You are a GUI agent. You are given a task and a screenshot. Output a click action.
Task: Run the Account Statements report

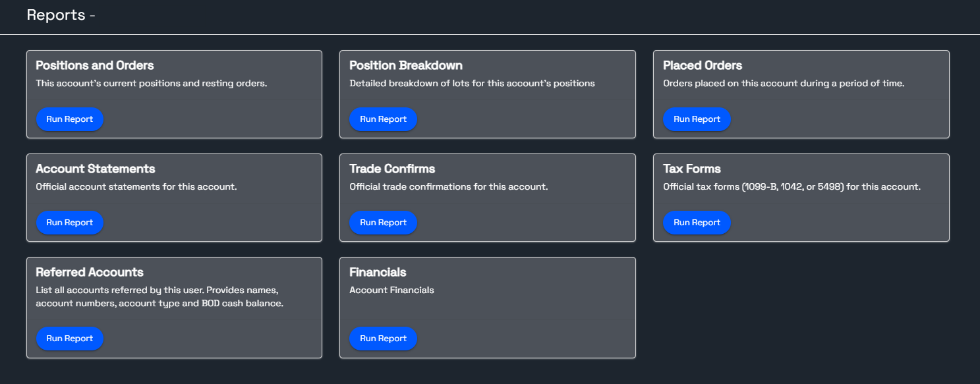click(69, 223)
